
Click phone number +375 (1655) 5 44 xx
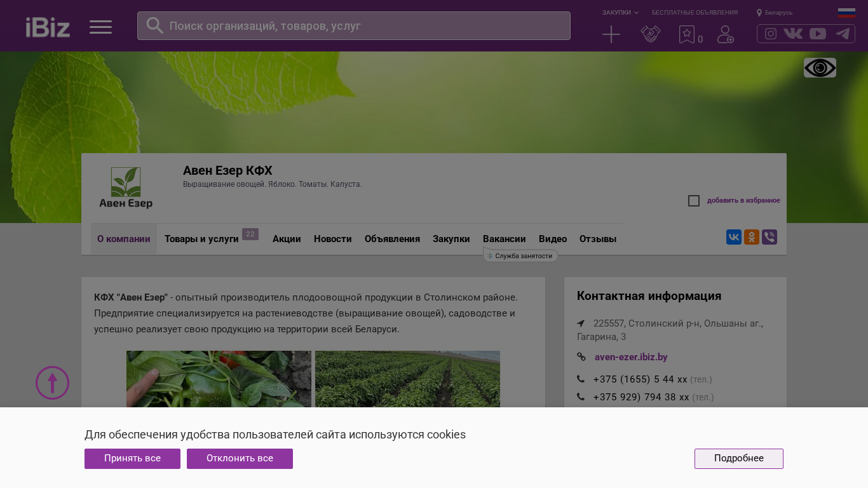pos(641,379)
